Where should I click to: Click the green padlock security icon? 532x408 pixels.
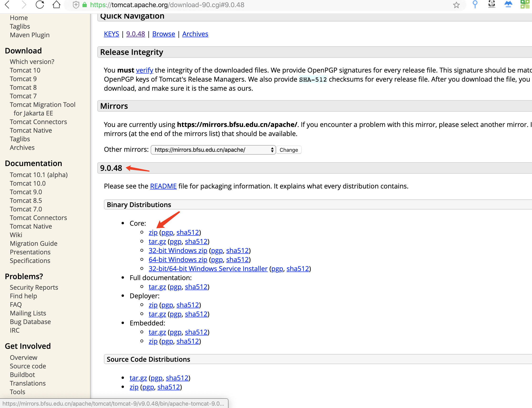coord(85,5)
